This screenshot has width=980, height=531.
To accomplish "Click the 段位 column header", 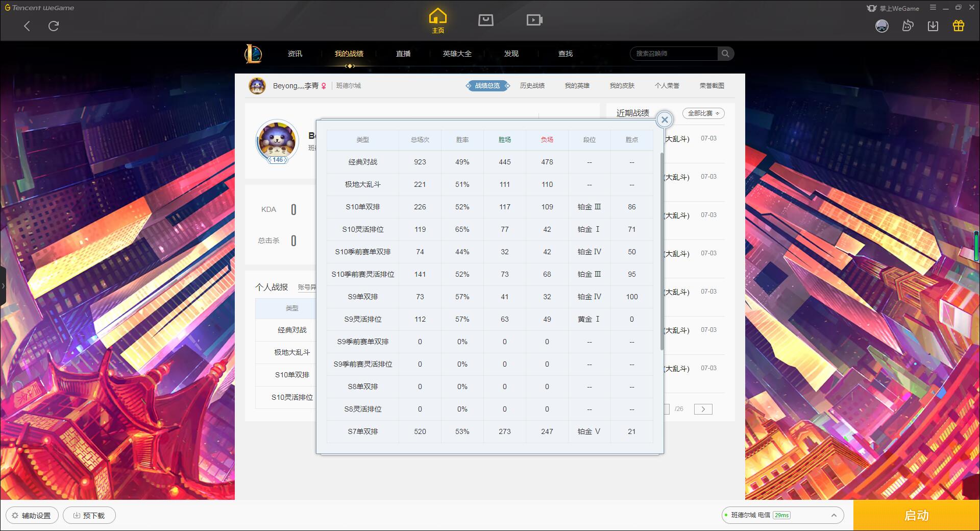I will pos(590,139).
